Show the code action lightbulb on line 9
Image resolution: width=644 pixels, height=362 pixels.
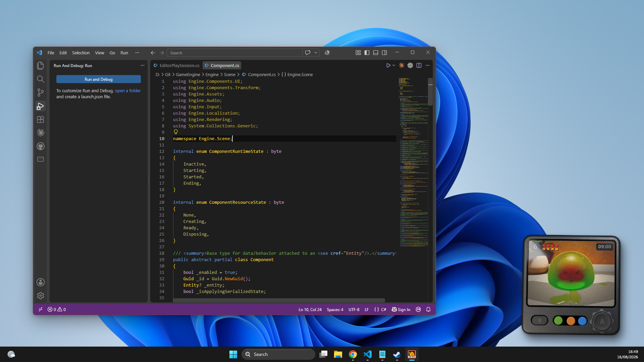(x=176, y=132)
